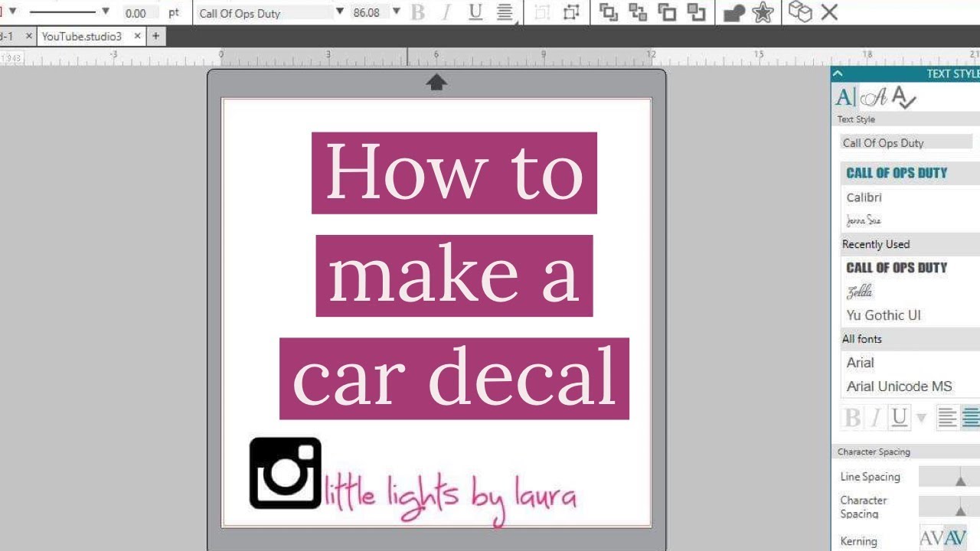This screenshot has height=551, width=980.
Task: Open the underline style dropdown arrow in the panel
Action: (x=921, y=419)
